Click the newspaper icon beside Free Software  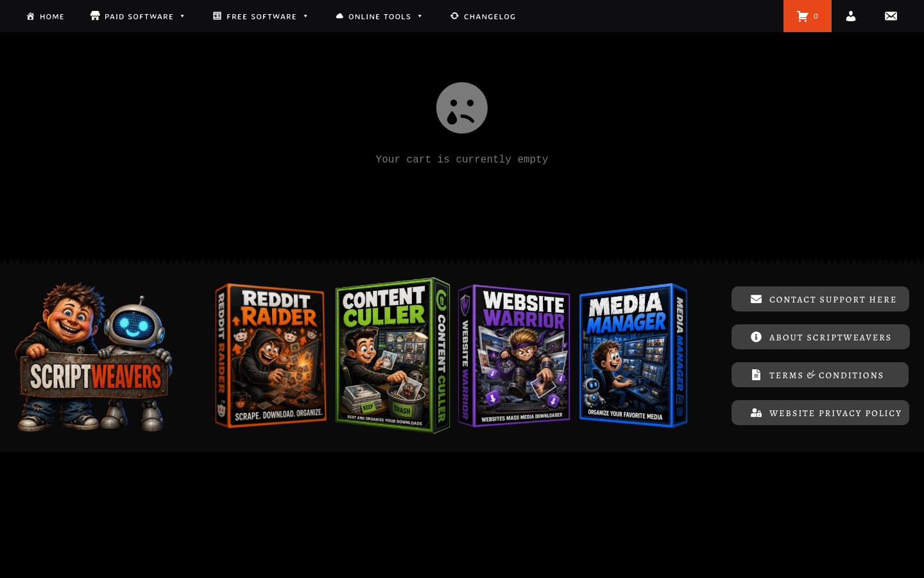(217, 15)
